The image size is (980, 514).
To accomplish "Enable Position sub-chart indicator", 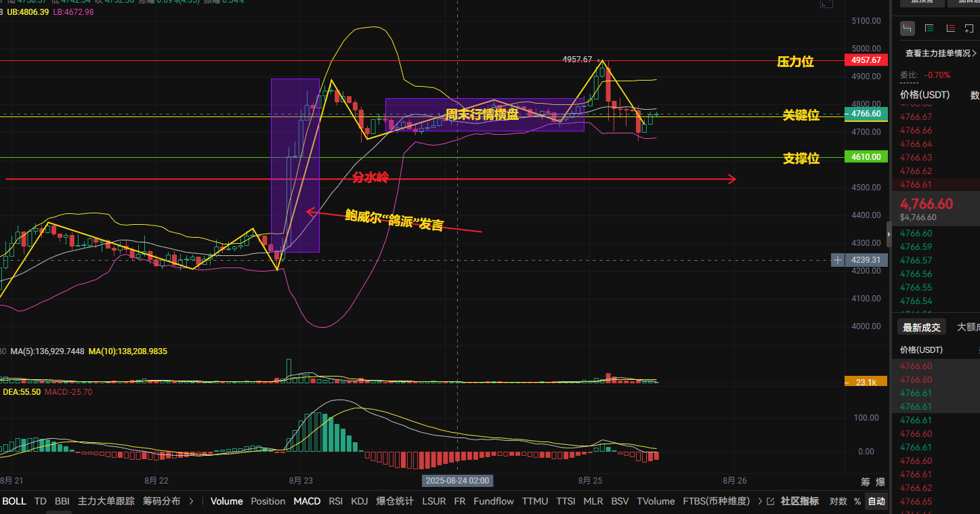I will pyautogui.click(x=268, y=501).
